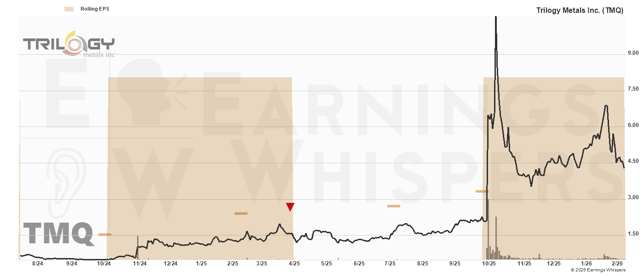Click the 3/25 date axis label
The width and height of the screenshot is (644, 276).
tap(262, 264)
